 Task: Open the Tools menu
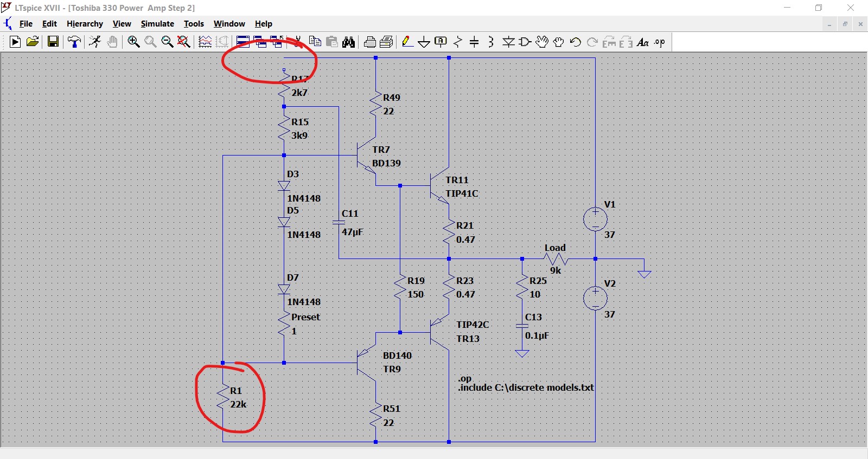pos(194,24)
